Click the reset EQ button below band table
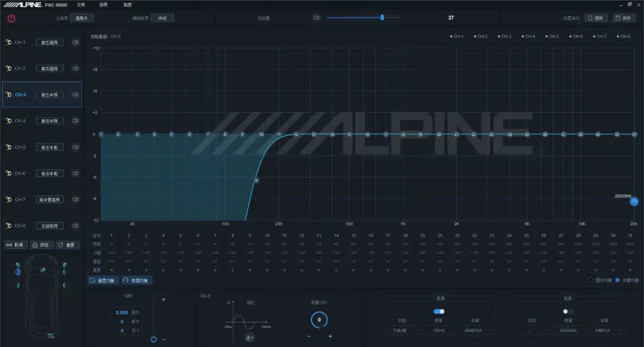The height and width of the screenshot is (347, 644). pyautogui.click(x=103, y=280)
